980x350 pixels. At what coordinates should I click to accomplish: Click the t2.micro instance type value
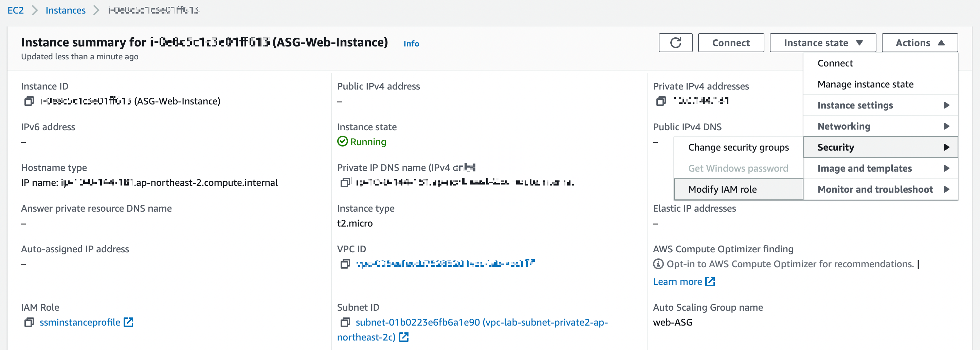coord(355,223)
